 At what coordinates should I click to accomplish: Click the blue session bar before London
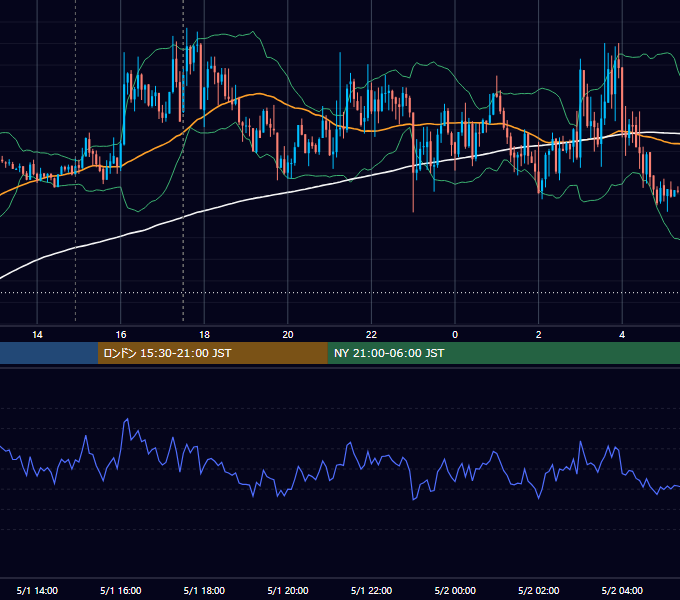coord(49,353)
